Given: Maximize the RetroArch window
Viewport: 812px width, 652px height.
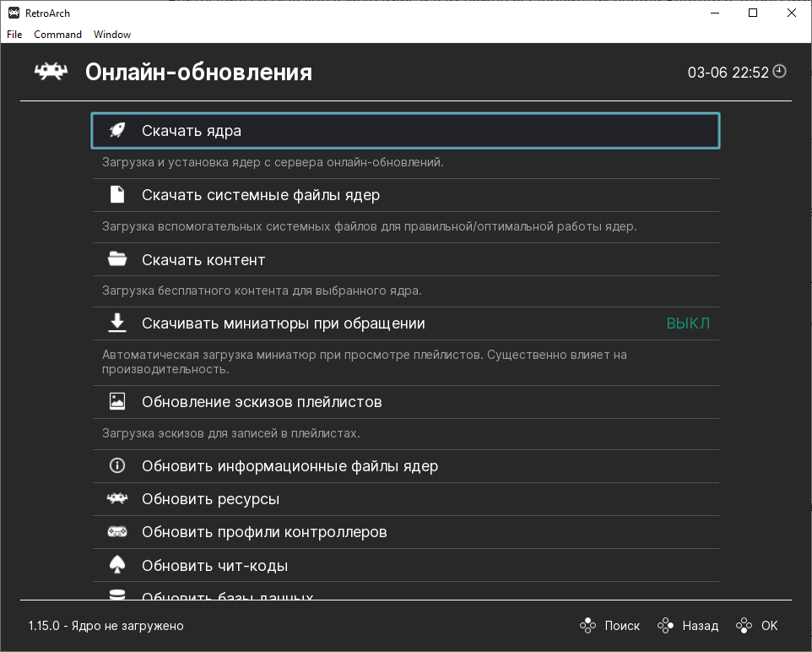Looking at the screenshot, I should coord(754,13).
